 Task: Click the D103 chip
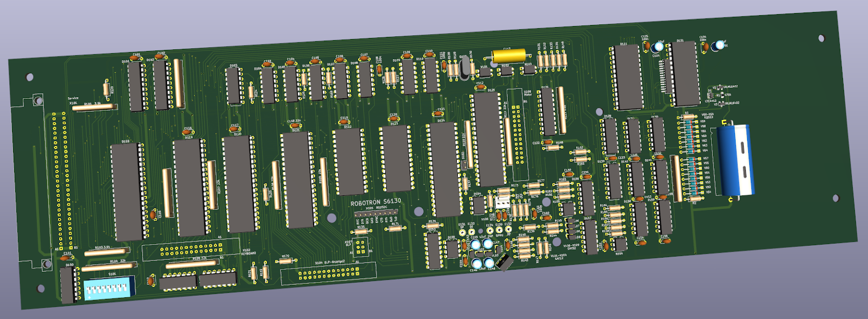pyautogui.click(x=233, y=85)
